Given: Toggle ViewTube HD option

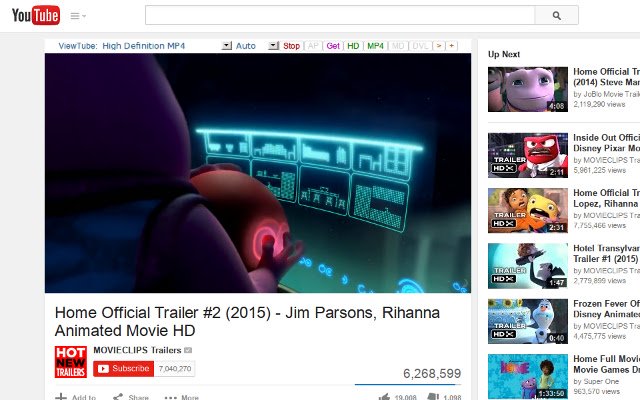Looking at the screenshot, I should click(353, 46).
